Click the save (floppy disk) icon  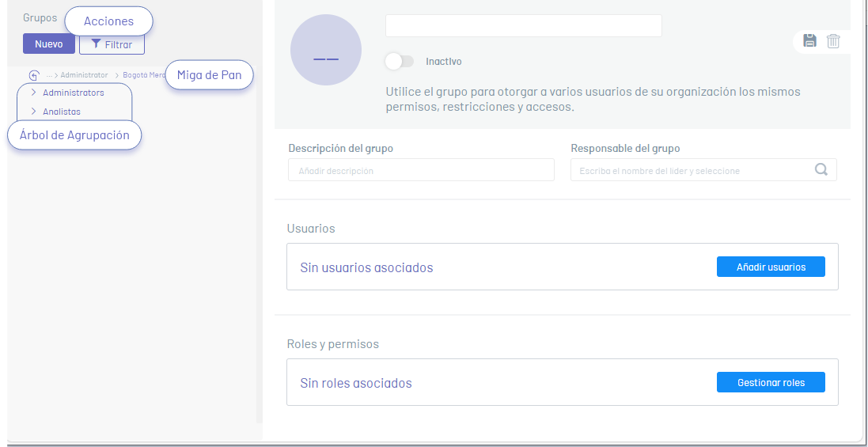809,40
